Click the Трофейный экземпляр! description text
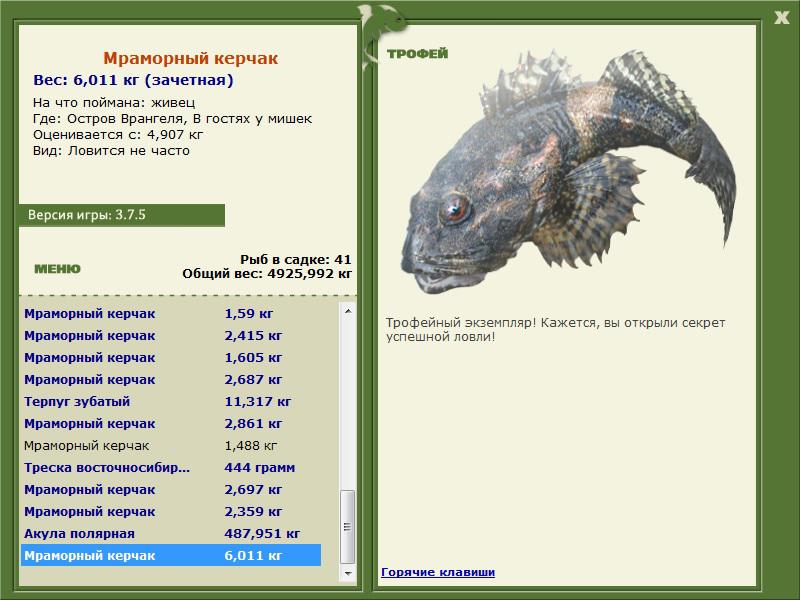Viewport: 800px width, 600px height. point(555,330)
